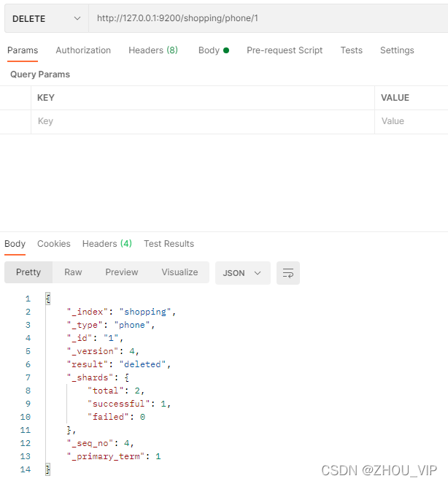Select the Pretty response view
The height and width of the screenshot is (484, 448).
coord(28,272)
